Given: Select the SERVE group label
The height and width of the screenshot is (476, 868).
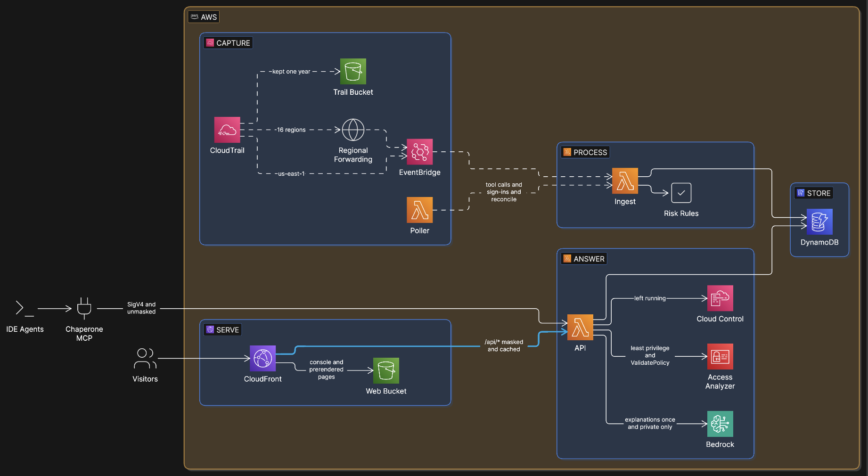Looking at the screenshot, I should pos(222,330).
